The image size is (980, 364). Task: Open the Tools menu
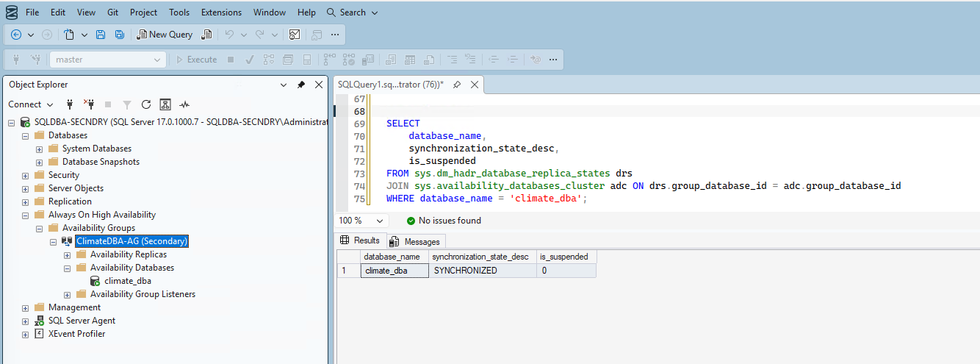(179, 13)
